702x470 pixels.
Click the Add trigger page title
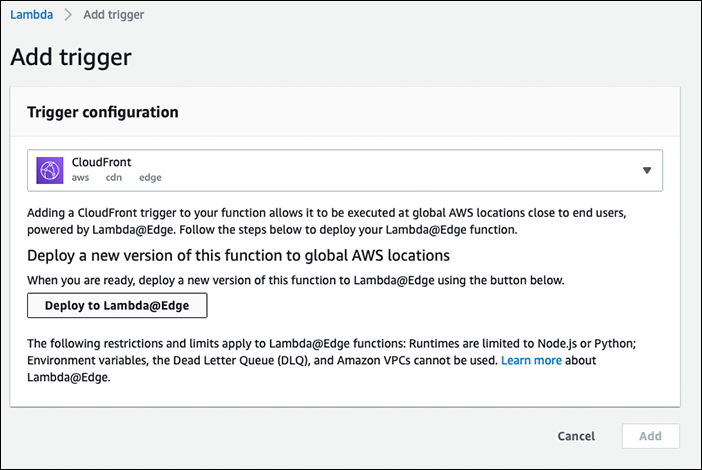tap(71, 57)
